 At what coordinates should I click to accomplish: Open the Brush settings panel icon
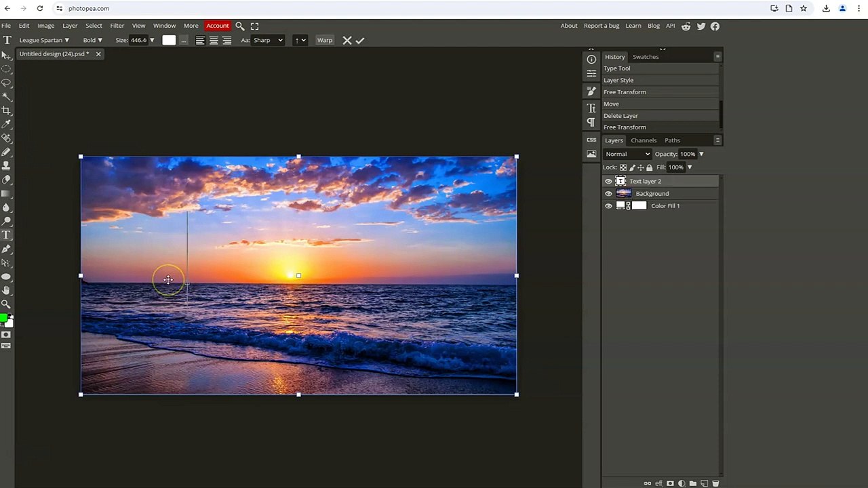point(591,91)
